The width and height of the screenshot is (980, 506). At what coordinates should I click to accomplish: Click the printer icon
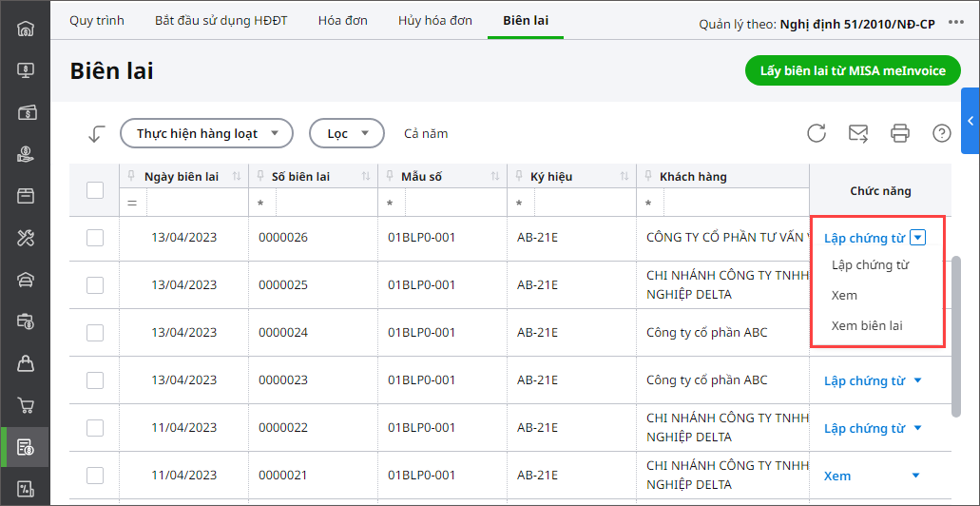click(900, 133)
